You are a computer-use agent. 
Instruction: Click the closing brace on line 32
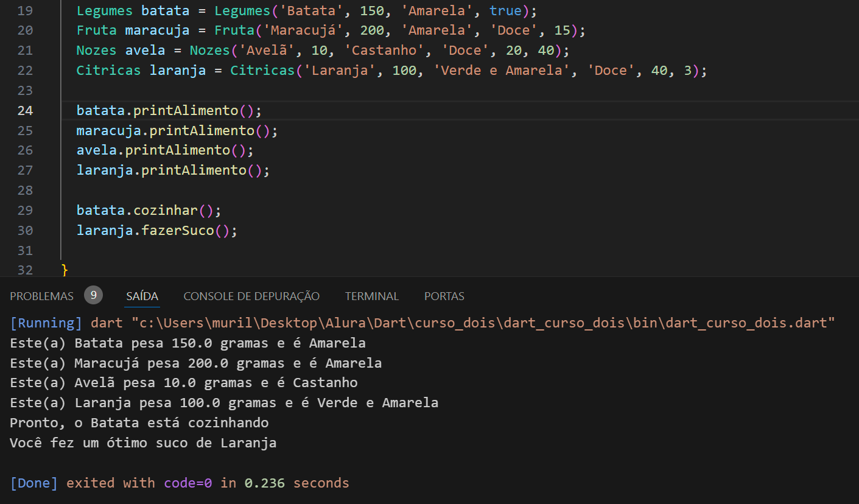[65, 270]
